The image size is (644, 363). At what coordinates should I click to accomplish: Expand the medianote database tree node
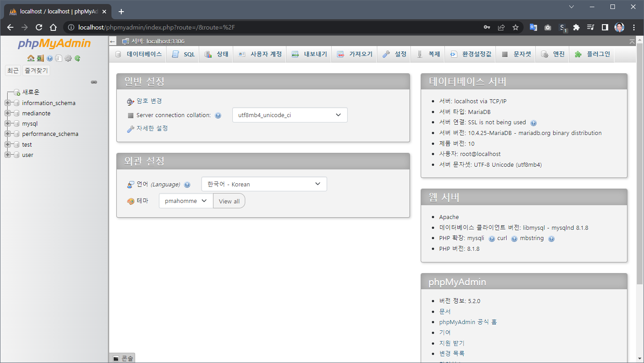click(x=8, y=114)
